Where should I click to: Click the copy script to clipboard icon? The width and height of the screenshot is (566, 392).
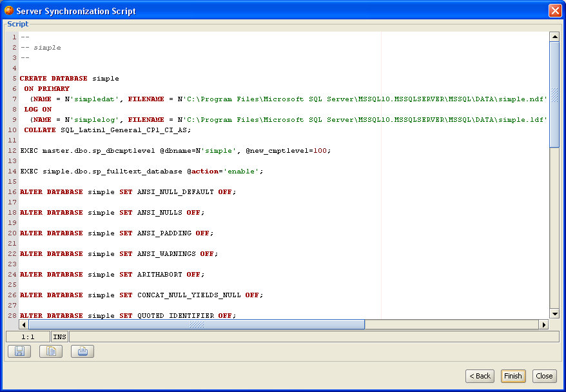click(x=51, y=351)
